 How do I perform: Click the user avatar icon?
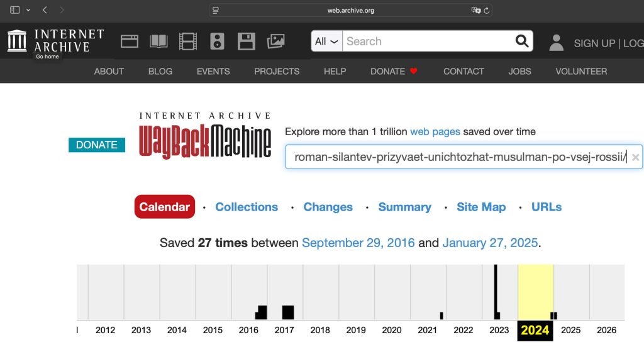point(556,43)
